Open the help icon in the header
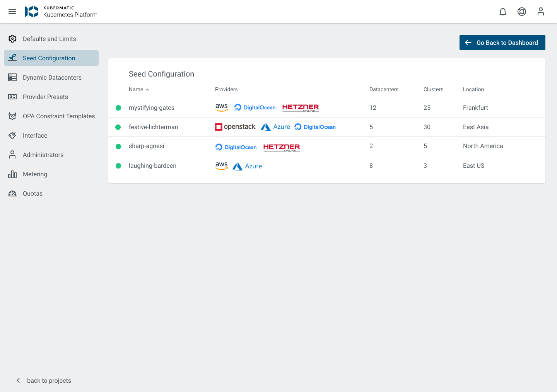557x392 pixels. pos(522,12)
